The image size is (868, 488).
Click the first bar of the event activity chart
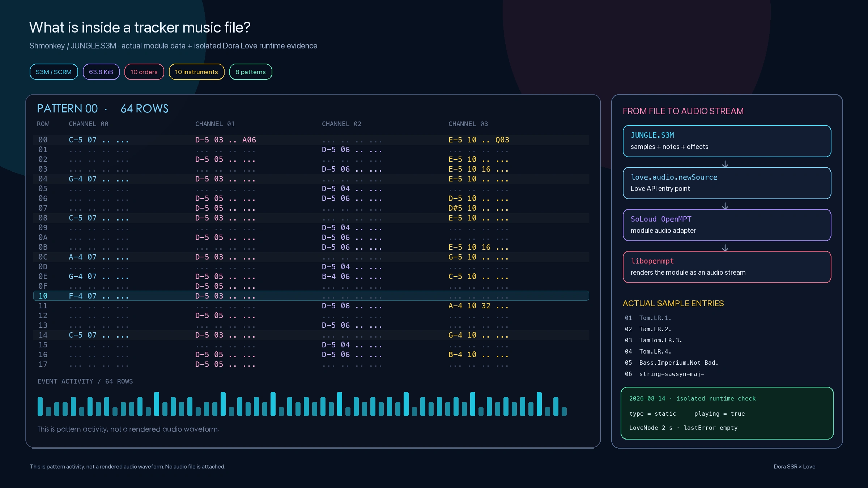40,406
